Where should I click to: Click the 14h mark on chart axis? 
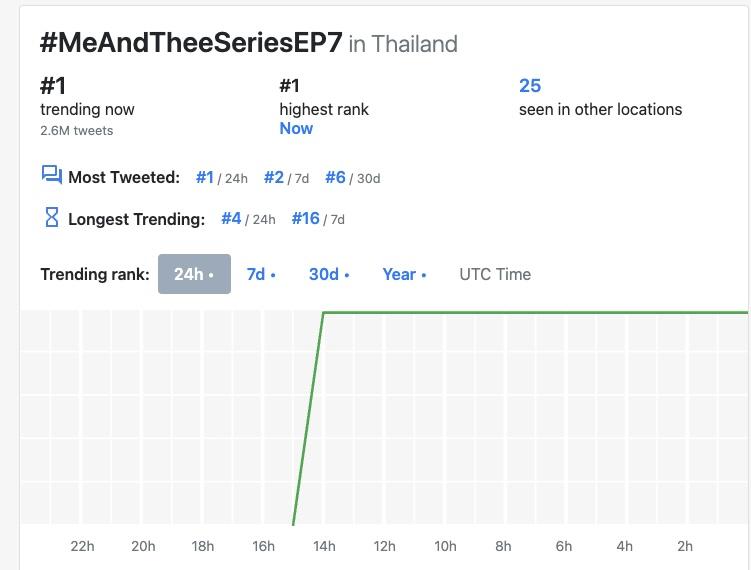click(324, 546)
